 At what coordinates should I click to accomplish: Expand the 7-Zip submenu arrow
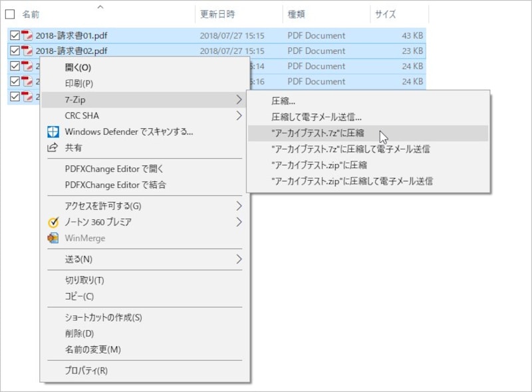pyautogui.click(x=239, y=100)
